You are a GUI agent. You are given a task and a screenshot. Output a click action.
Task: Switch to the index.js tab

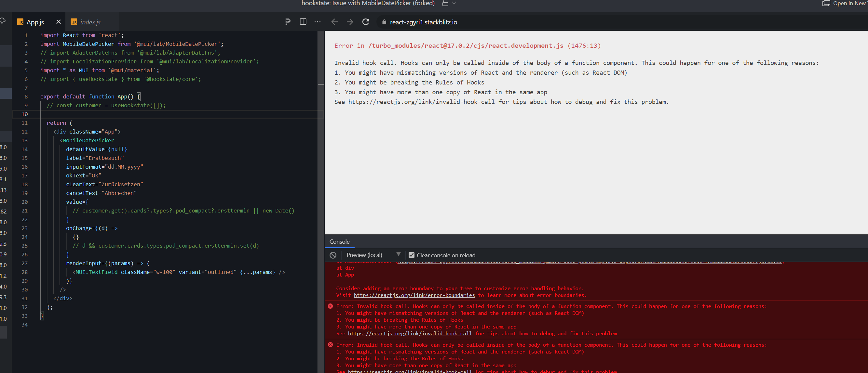[x=90, y=22]
